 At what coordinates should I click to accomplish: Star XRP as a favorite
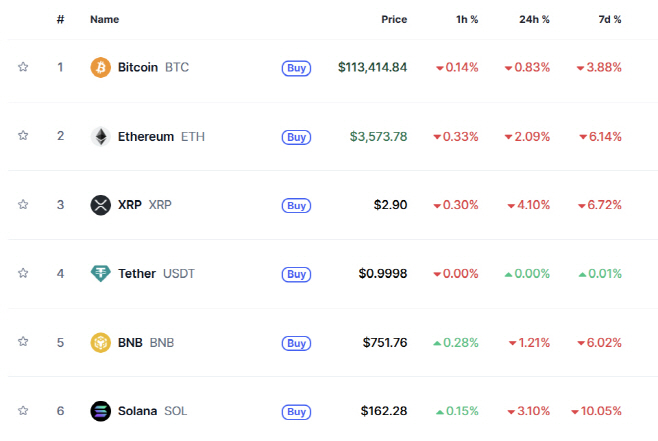click(23, 204)
